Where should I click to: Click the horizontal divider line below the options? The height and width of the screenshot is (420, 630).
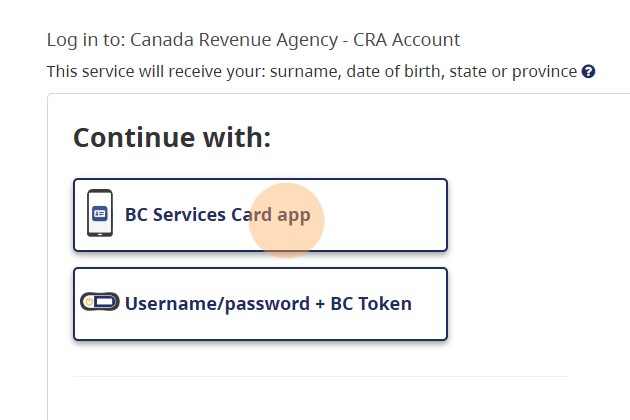pyautogui.click(x=320, y=377)
